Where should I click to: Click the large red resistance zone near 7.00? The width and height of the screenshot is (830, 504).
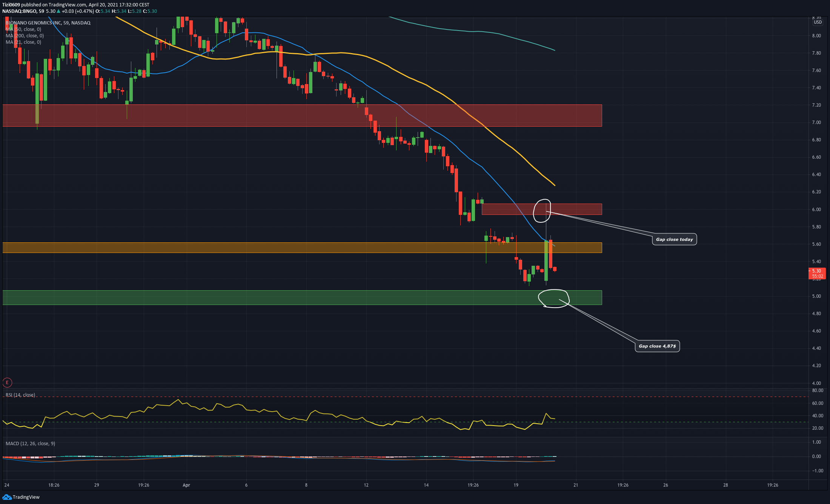[x=302, y=115]
